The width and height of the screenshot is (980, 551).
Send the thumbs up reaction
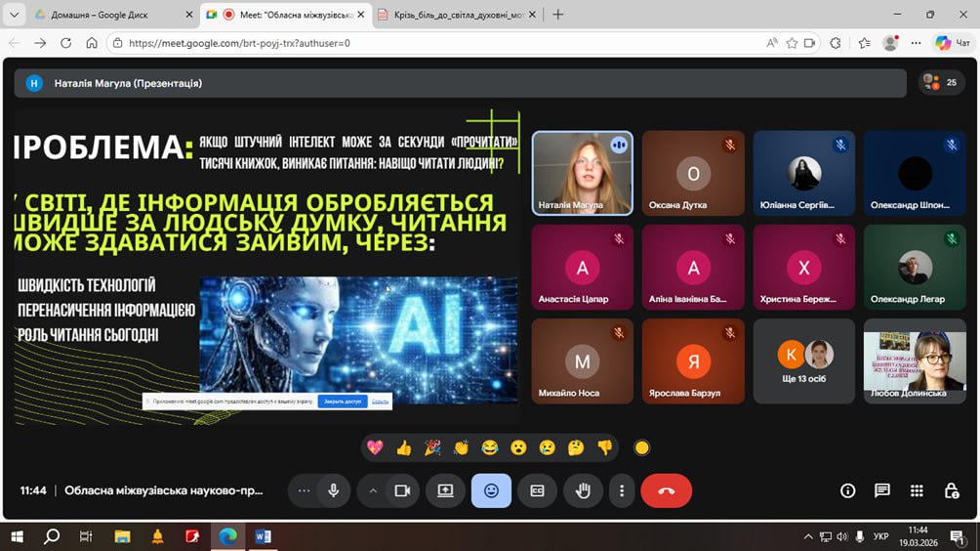[x=403, y=447]
